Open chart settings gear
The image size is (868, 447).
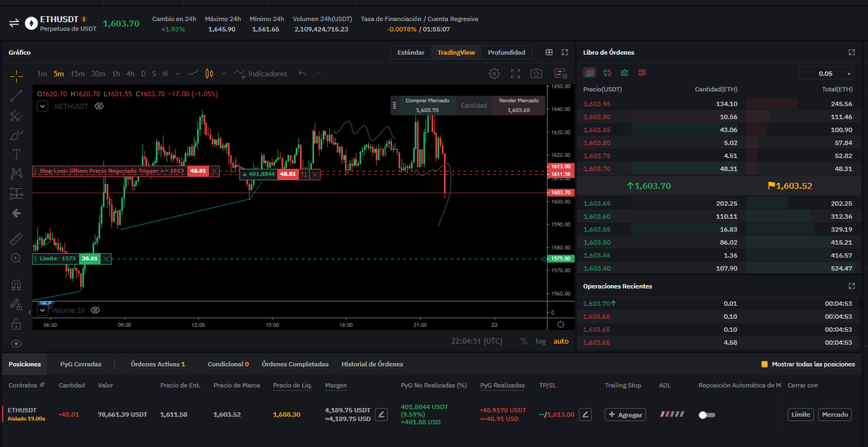pyautogui.click(x=494, y=74)
